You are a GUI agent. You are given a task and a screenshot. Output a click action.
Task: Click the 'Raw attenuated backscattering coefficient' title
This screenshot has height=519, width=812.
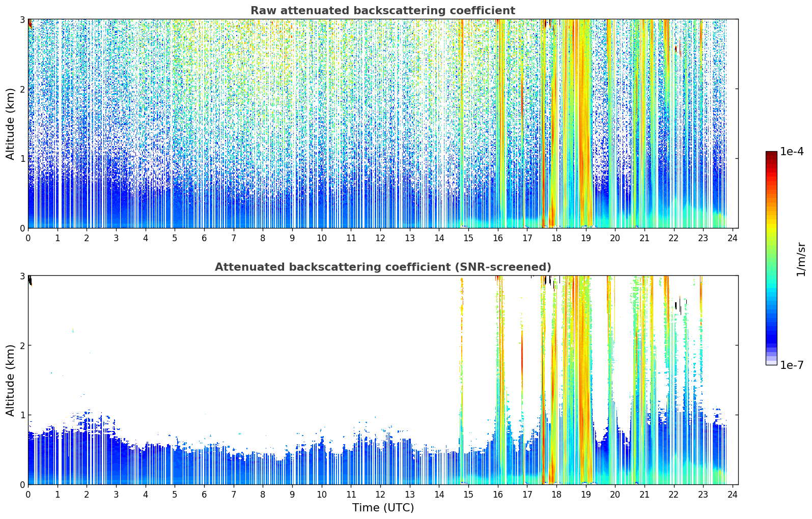(x=383, y=11)
